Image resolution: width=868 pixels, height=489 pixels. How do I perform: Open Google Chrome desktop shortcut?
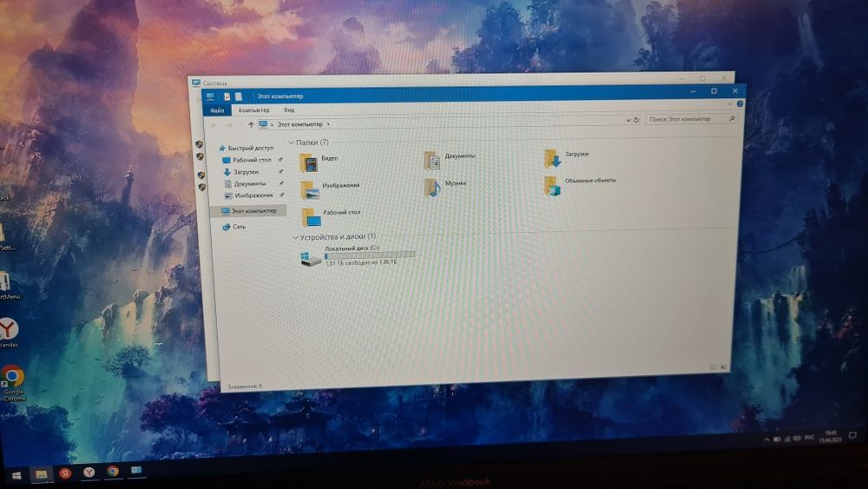(12, 383)
